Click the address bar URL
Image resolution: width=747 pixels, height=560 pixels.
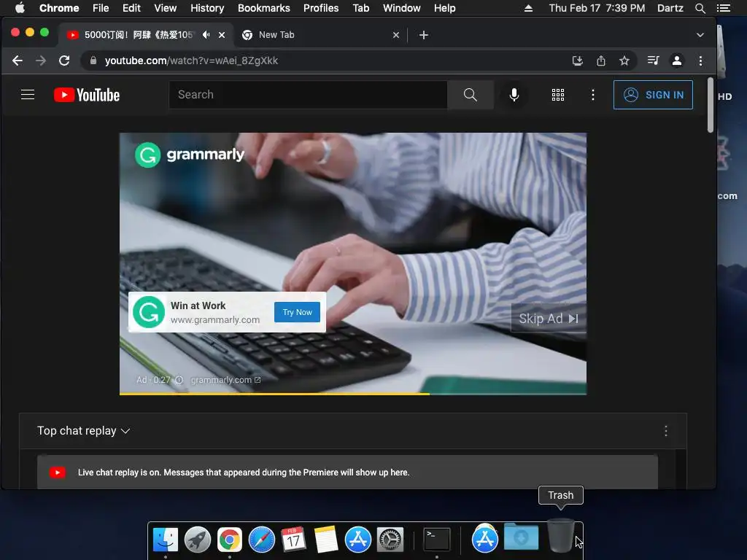tap(191, 61)
